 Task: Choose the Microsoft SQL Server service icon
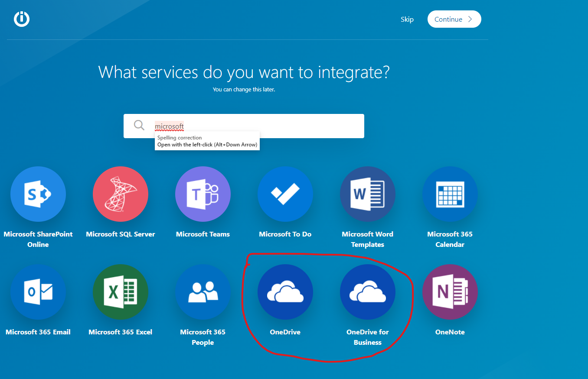(121, 194)
